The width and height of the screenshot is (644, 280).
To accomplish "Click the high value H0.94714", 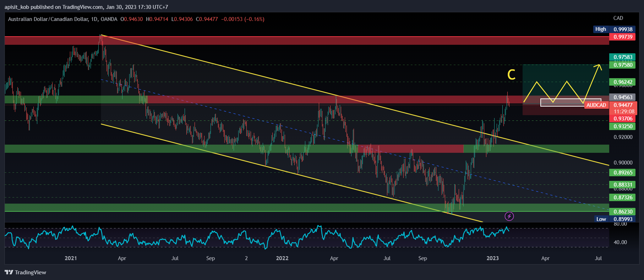I will click(157, 19).
